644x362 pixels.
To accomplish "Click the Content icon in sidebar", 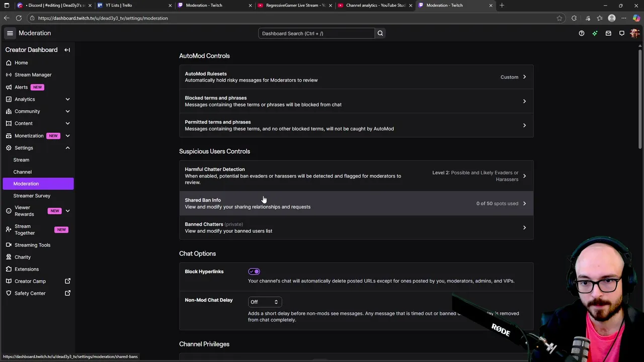I will click(9, 123).
